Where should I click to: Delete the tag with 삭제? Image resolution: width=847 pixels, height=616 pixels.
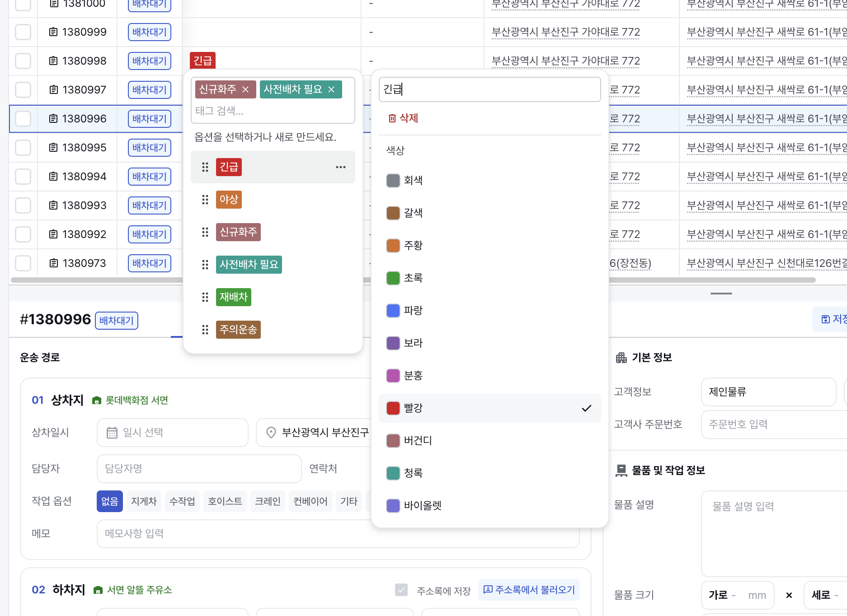(403, 118)
